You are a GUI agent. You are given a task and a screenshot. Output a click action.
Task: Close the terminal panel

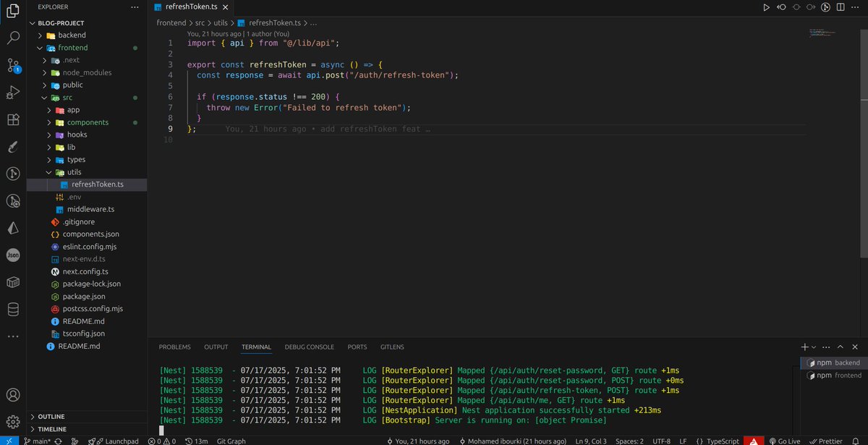(855, 347)
